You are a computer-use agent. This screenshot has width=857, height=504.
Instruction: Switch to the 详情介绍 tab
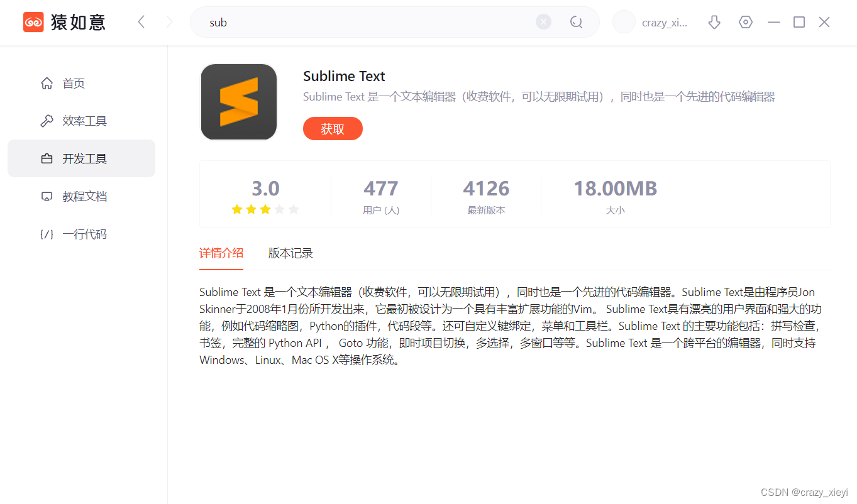click(221, 253)
